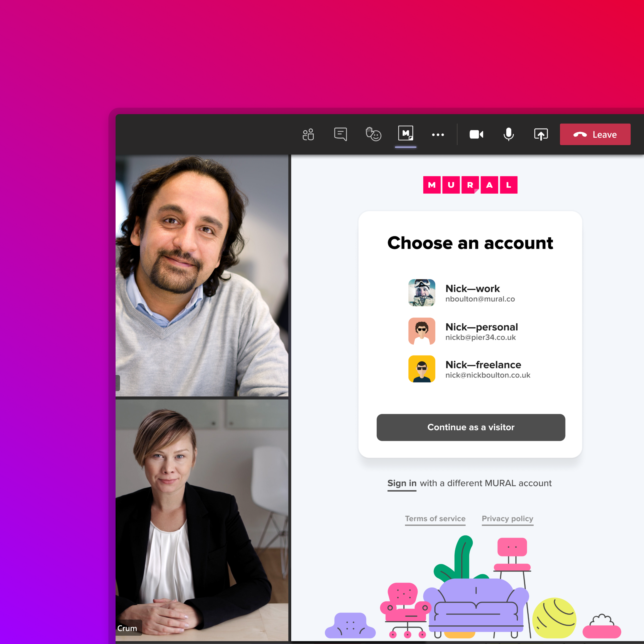Click the share content tray icon
Viewport: 644px width, 644px height.
click(x=541, y=134)
